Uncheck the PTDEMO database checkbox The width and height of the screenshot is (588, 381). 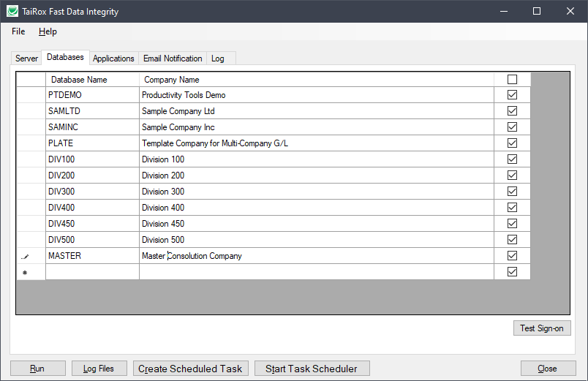(x=512, y=95)
